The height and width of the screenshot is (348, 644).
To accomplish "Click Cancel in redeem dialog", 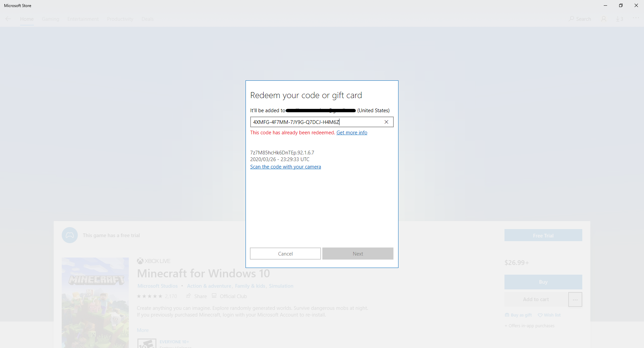I will (285, 254).
